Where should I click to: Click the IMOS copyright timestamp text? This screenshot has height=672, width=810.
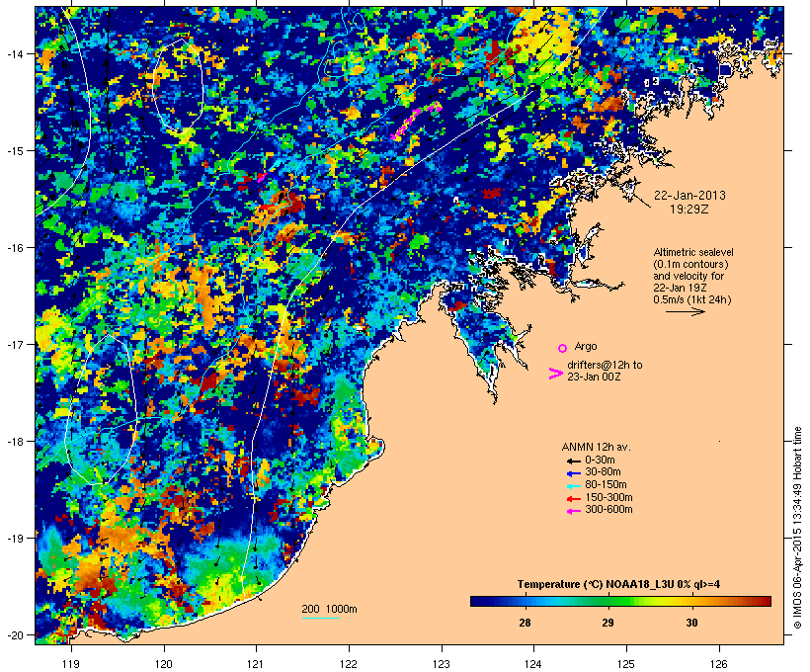[797, 528]
